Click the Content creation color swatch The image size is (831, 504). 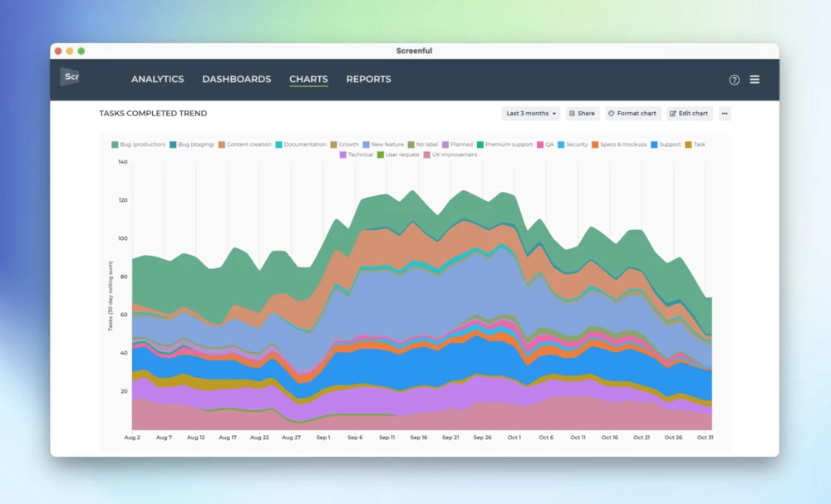coord(222,144)
